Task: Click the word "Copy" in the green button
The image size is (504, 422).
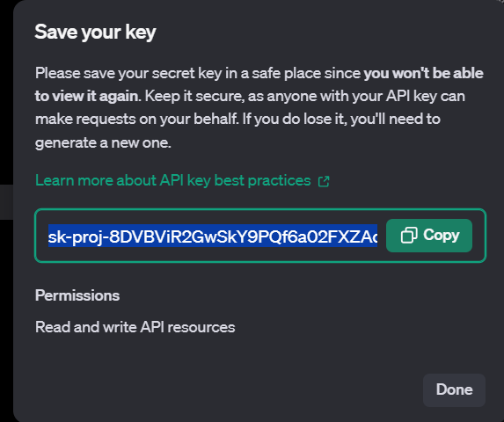Action: tap(442, 236)
